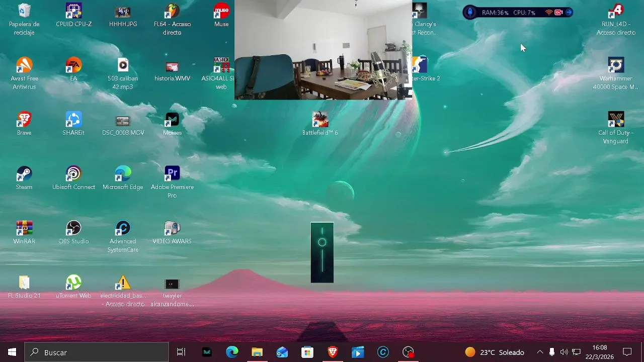The image size is (644, 362).
Task: Open the volume control tray icon
Action: 564,352
